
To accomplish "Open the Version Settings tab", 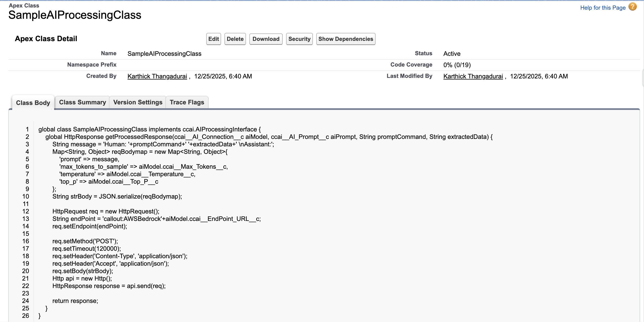I will (x=138, y=102).
